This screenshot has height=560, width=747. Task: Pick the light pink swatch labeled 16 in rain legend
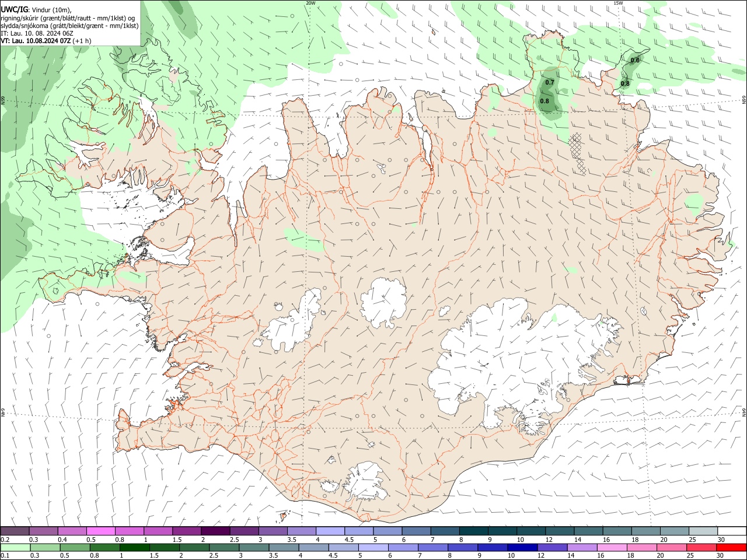(x=611, y=547)
